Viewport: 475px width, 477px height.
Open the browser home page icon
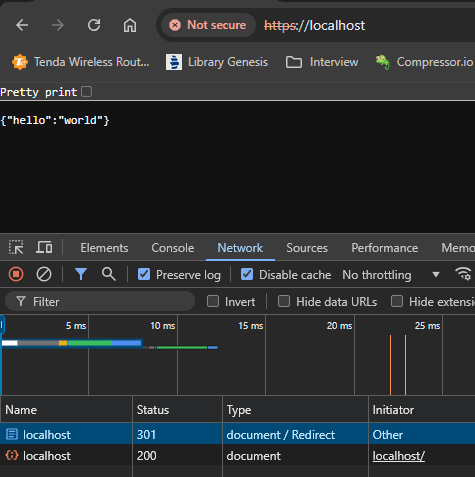130,25
